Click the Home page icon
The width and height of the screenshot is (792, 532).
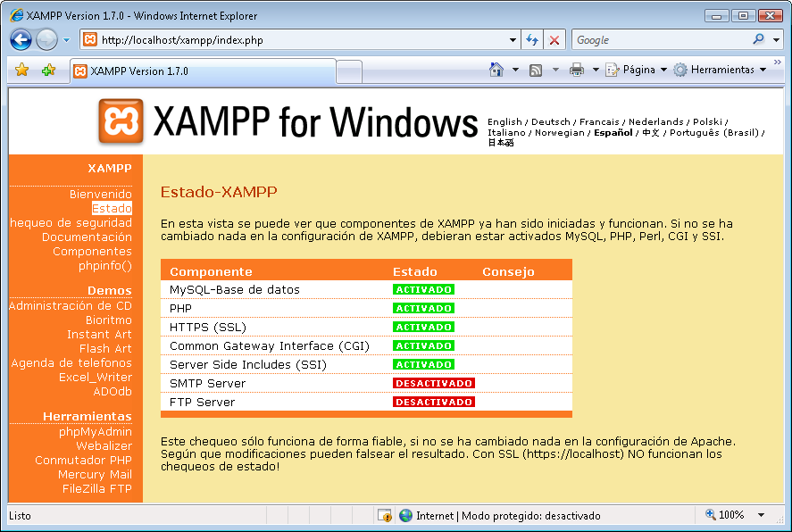[x=496, y=70]
